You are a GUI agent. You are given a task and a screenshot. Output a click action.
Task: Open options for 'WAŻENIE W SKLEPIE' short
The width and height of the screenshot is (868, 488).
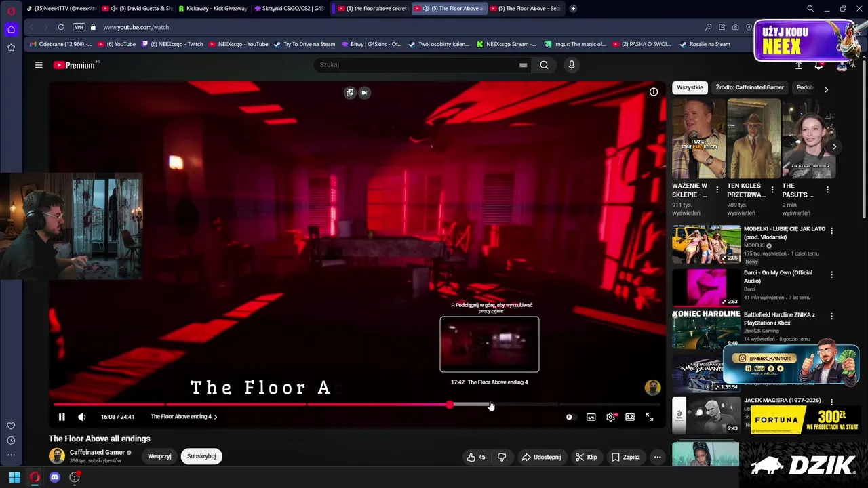pos(717,190)
